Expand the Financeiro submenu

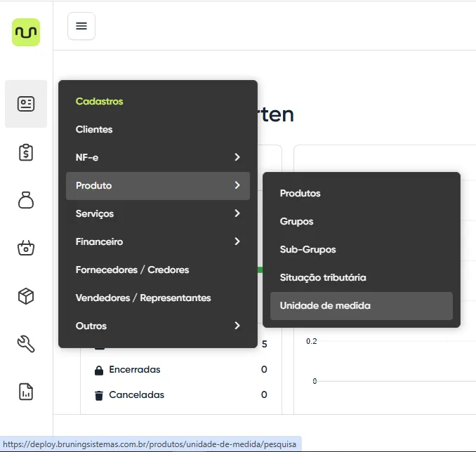[157, 241]
